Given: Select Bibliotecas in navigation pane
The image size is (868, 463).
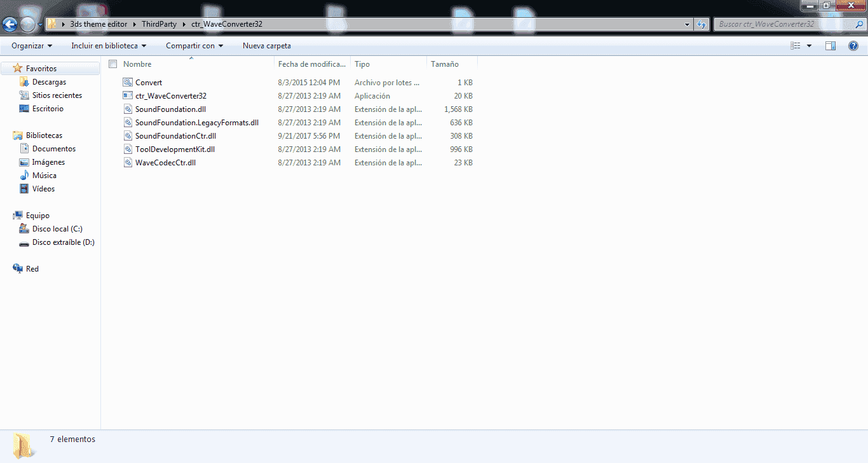Looking at the screenshot, I should [44, 135].
